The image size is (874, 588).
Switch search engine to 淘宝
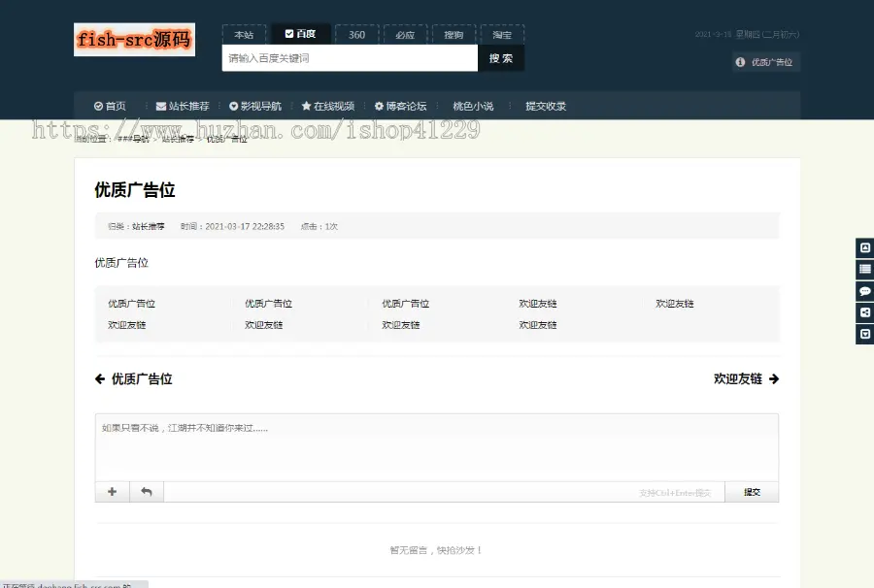click(x=502, y=35)
